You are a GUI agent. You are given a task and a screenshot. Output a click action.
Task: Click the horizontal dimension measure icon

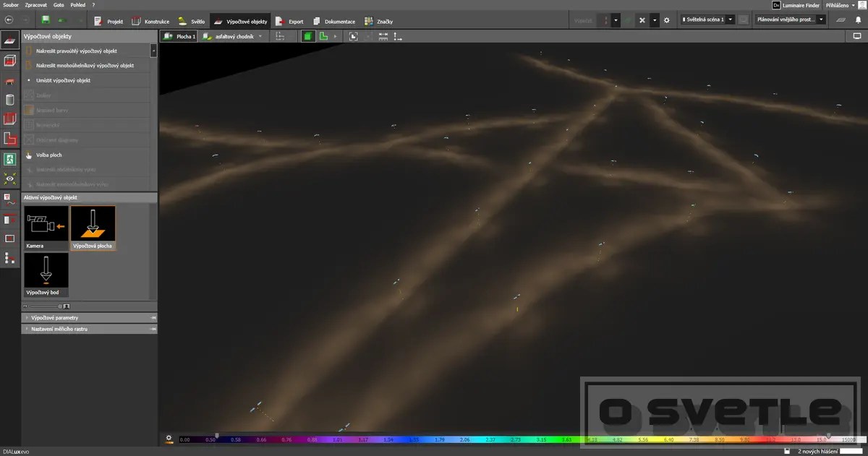tap(383, 35)
